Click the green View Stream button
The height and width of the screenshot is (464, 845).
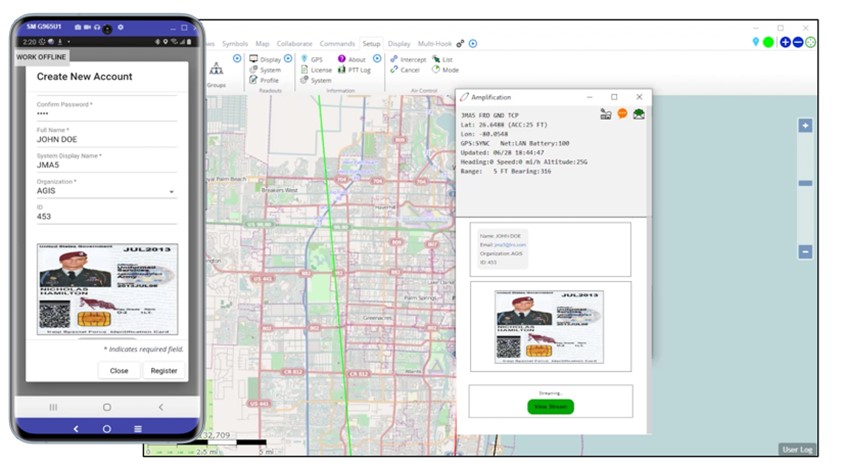point(550,406)
